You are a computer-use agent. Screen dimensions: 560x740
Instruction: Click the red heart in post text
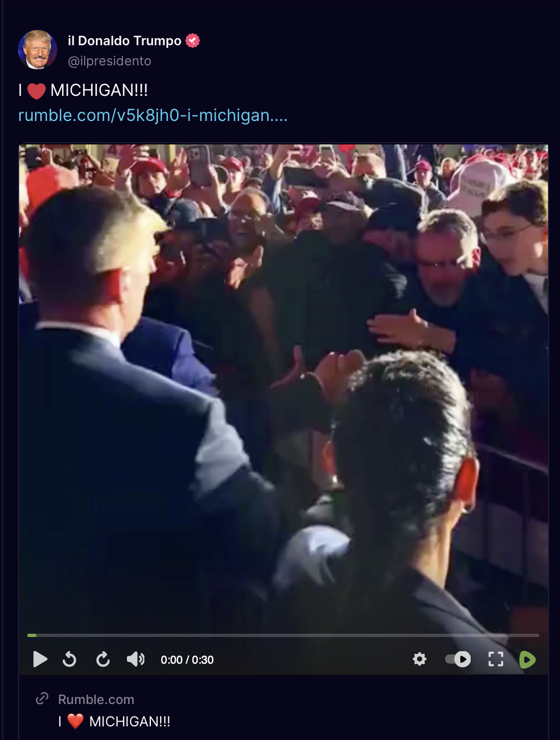[x=36, y=91]
